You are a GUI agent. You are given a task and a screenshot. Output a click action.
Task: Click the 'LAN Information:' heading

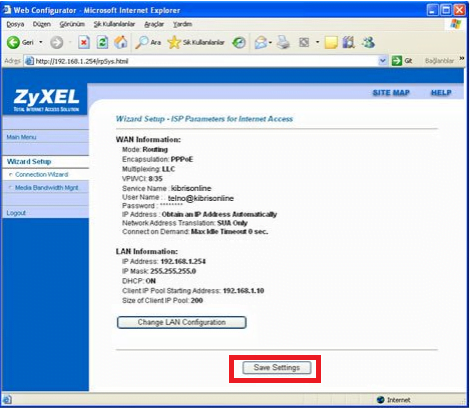147,251
